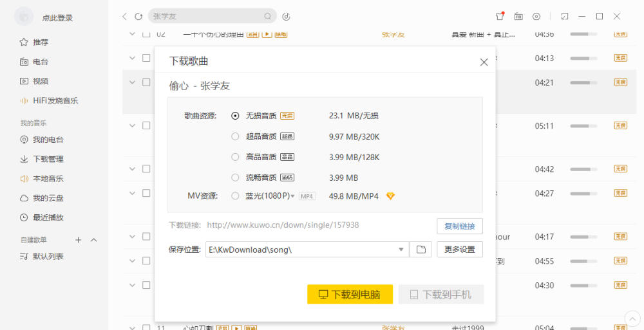The image size is (644, 330).
Task: Open the skin shirt icon
Action: tap(500, 16)
